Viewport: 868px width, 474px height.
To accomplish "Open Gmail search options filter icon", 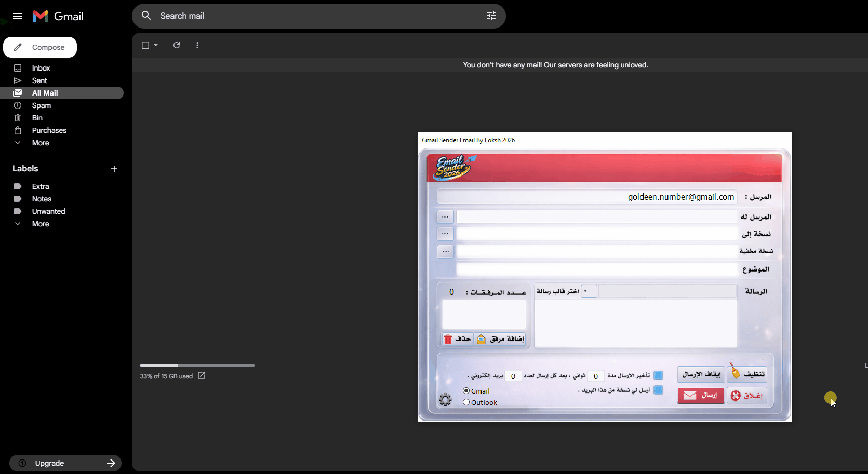I will 491,16.
